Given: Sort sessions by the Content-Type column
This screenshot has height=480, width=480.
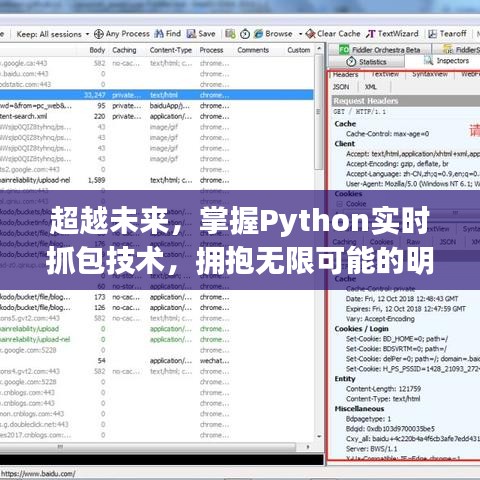Looking at the screenshot, I should [x=171, y=50].
